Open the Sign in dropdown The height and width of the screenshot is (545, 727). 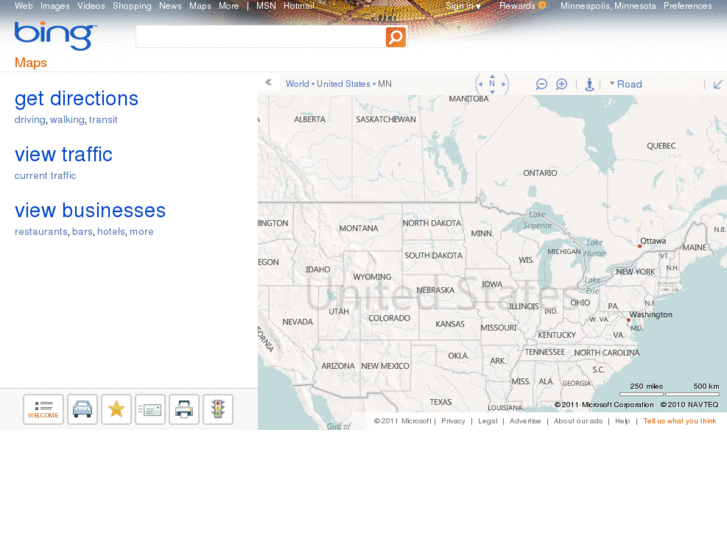pos(463,6)
